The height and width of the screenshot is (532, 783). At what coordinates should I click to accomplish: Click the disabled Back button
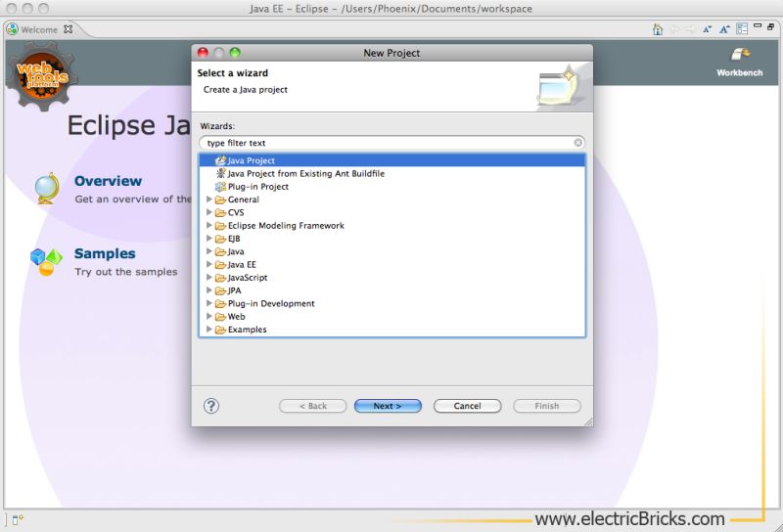[x=312, y=406]
